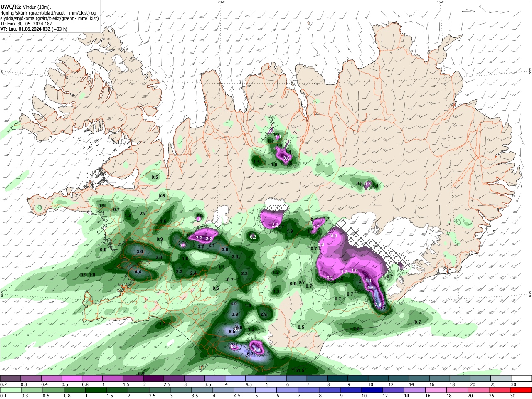Select the 'slydda/snjókoma' legend description line
This screenshot has height=399, width=532.
tap(49, 18)
